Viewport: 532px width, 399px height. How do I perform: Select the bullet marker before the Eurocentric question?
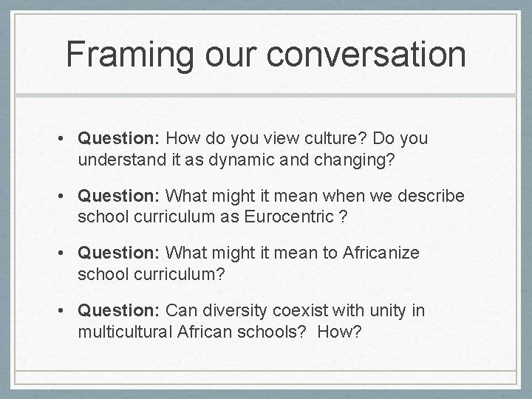[x=61, y=196]
